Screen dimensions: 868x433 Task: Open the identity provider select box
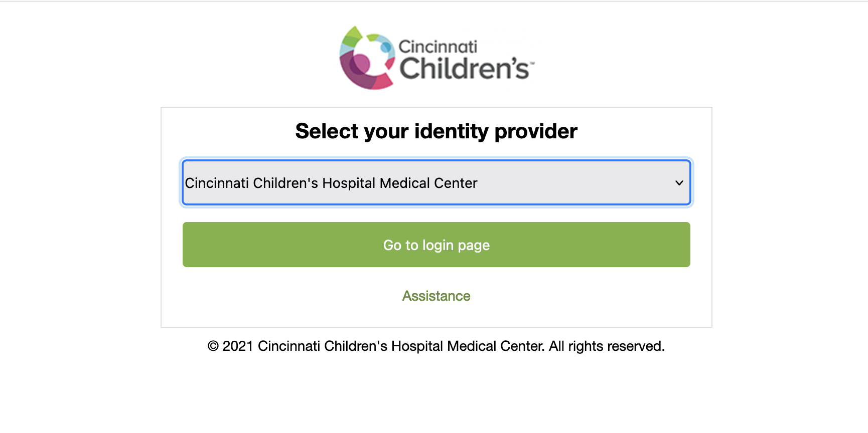[x=437, y=182]
